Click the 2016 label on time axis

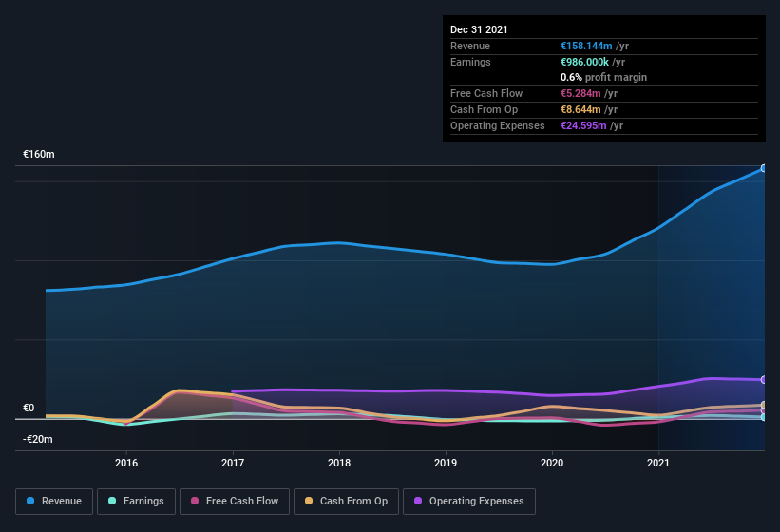(126, 463)
